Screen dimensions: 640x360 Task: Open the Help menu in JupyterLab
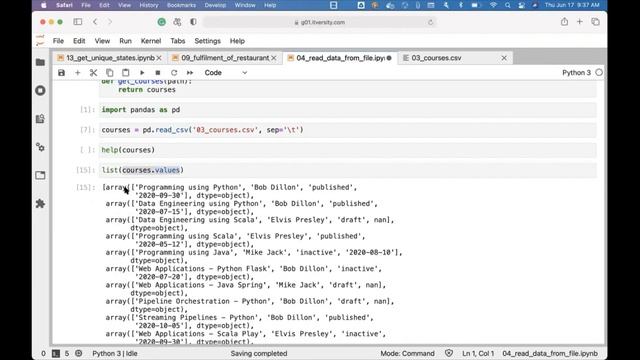pyautogui.click(x=237, y=41)
